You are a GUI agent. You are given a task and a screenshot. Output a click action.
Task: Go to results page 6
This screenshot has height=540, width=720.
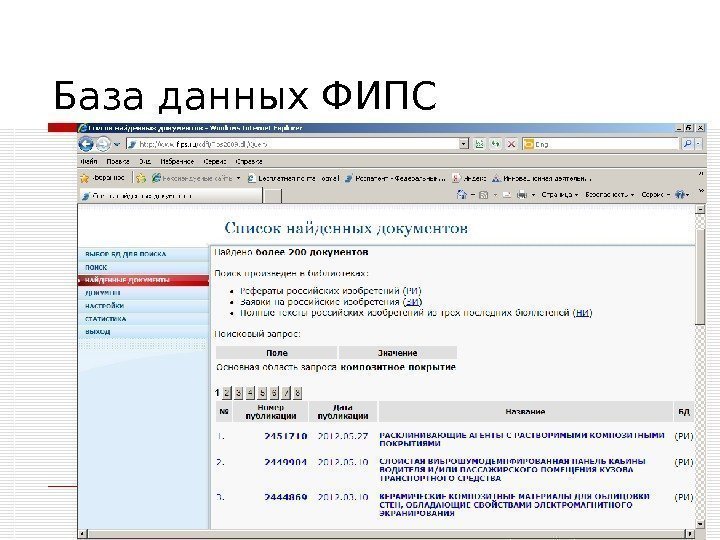tap(274, 393)
